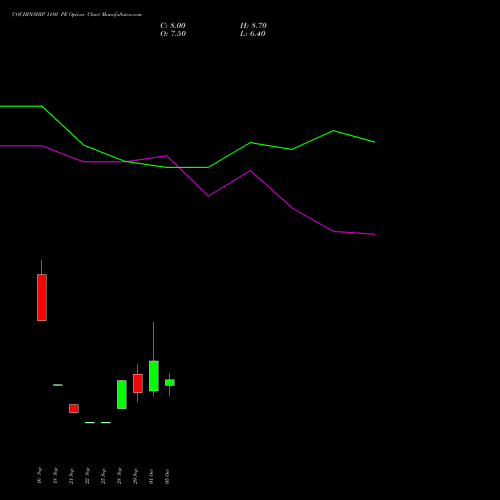Select the 22 Sep date label
The width and height of the screenshot is (500, 500).
87,476
